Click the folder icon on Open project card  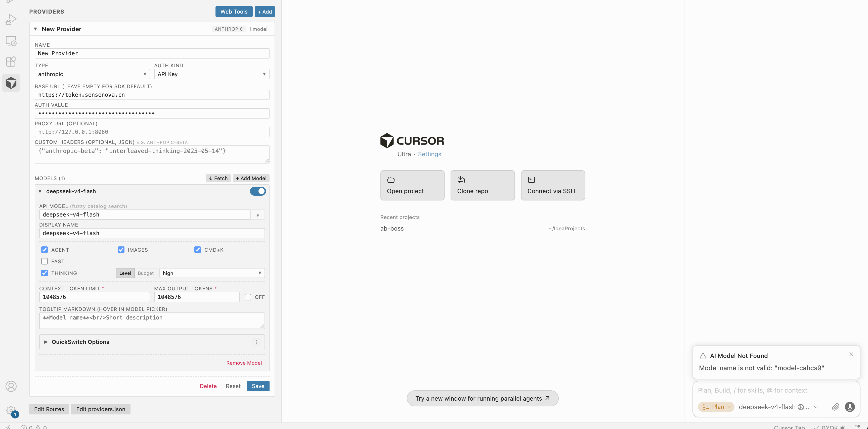point(391,180)
